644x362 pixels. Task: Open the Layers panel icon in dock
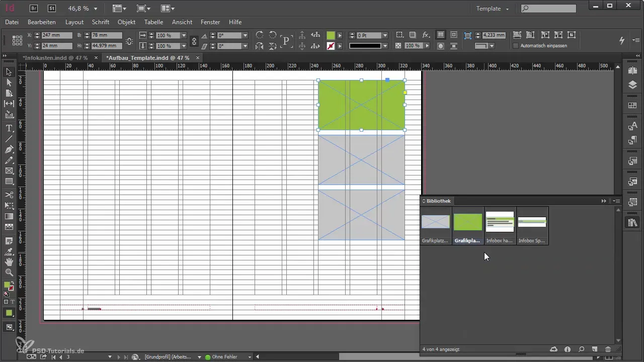(x=633, y=85)
